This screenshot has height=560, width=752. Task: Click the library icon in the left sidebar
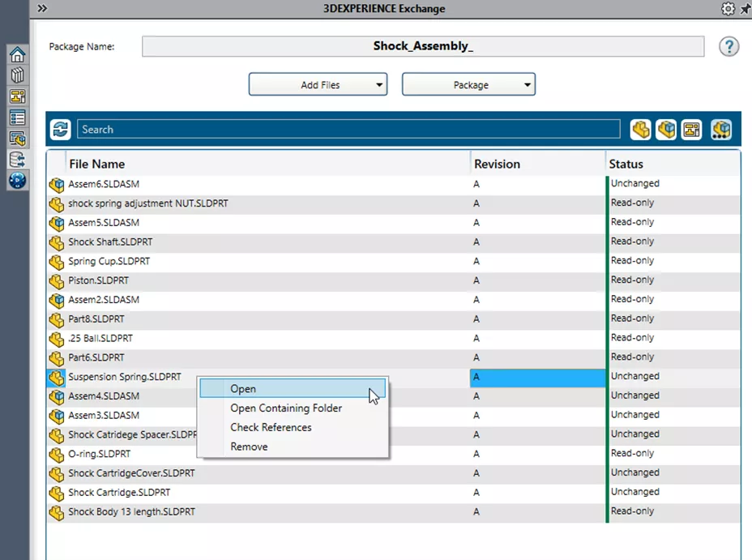tap(17, 75)
